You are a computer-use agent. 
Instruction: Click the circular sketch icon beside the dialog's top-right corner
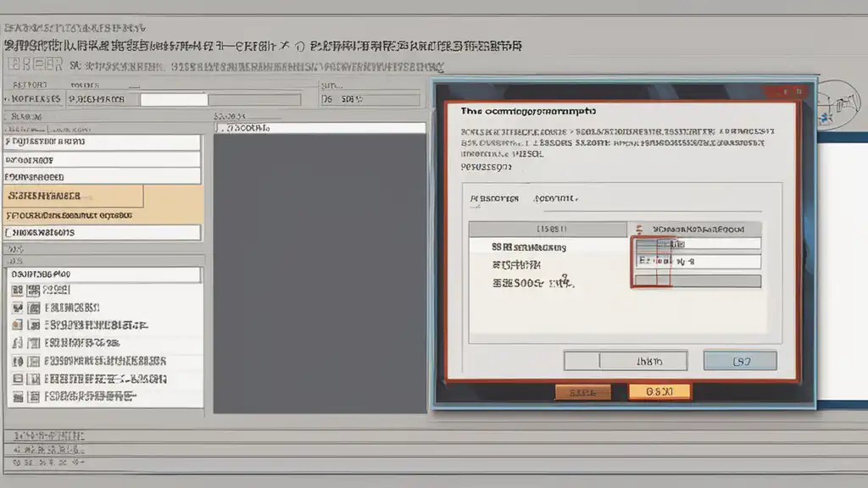click(838, 105)
